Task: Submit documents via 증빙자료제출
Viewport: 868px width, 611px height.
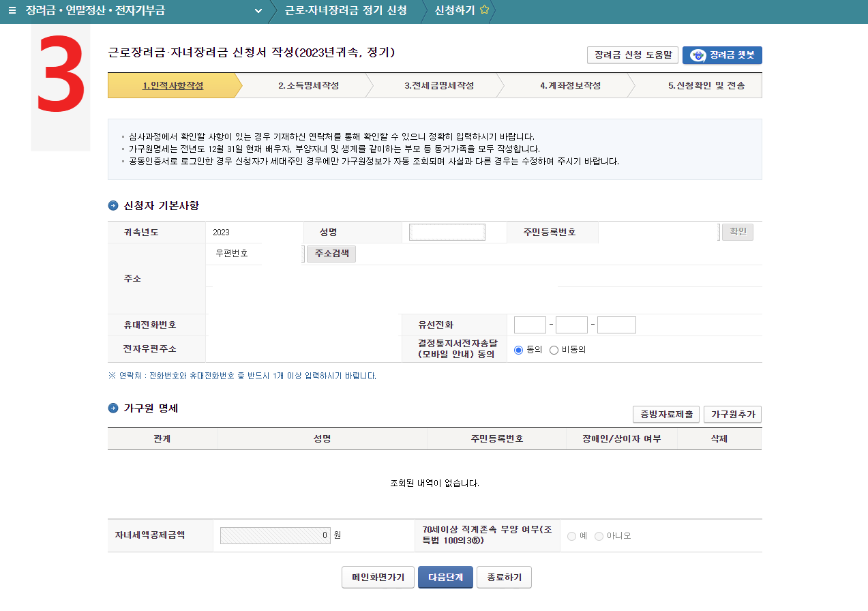Action: 665,414
